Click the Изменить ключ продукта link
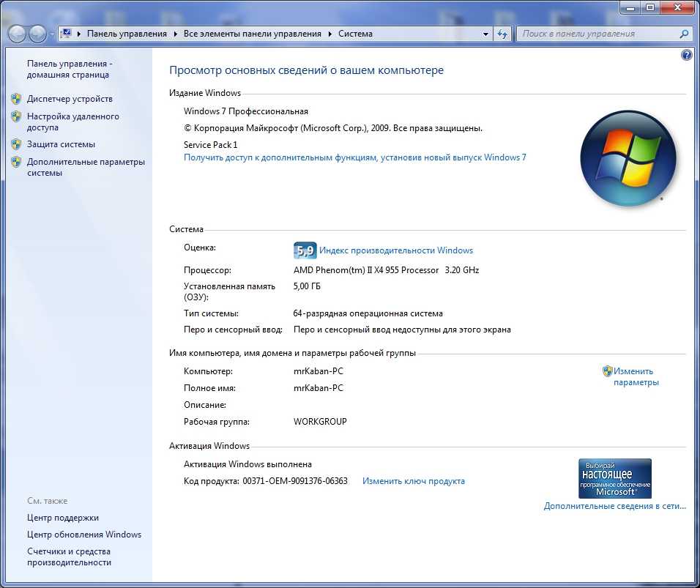Screen dimensions: 700x588 coord(413,481)
